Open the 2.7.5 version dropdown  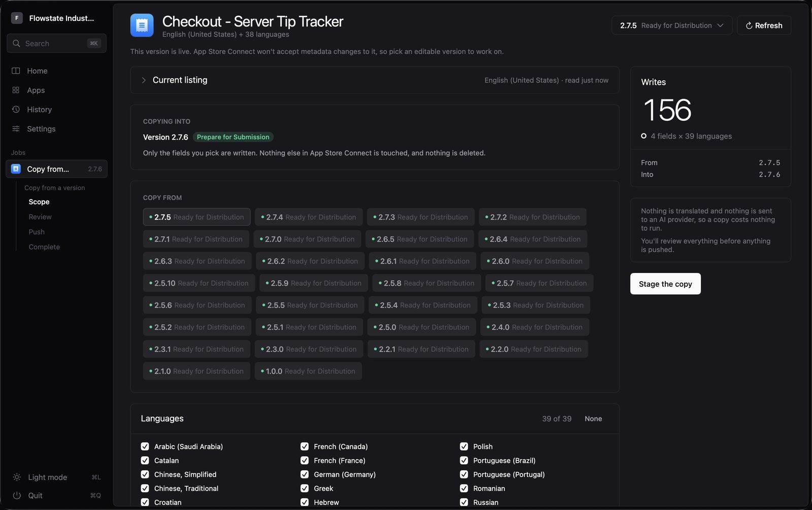click(672, 25)
